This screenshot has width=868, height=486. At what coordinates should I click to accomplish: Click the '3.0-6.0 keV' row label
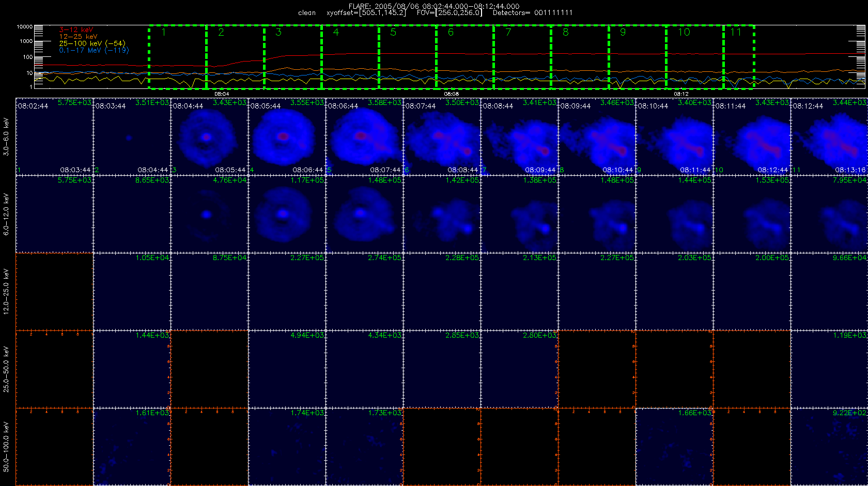click(x=6, y=136)
